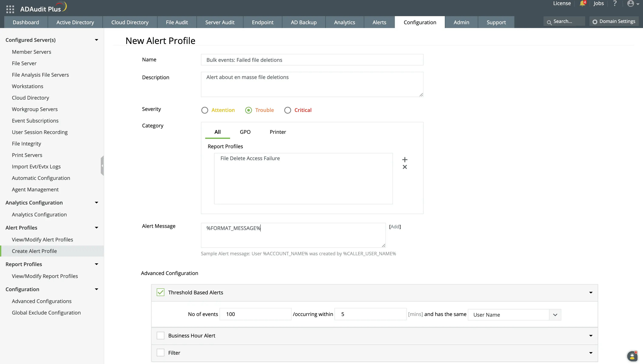The image size is (643, 364).
Task: Click the [Add] alert message link
Action: click(395, 227)
